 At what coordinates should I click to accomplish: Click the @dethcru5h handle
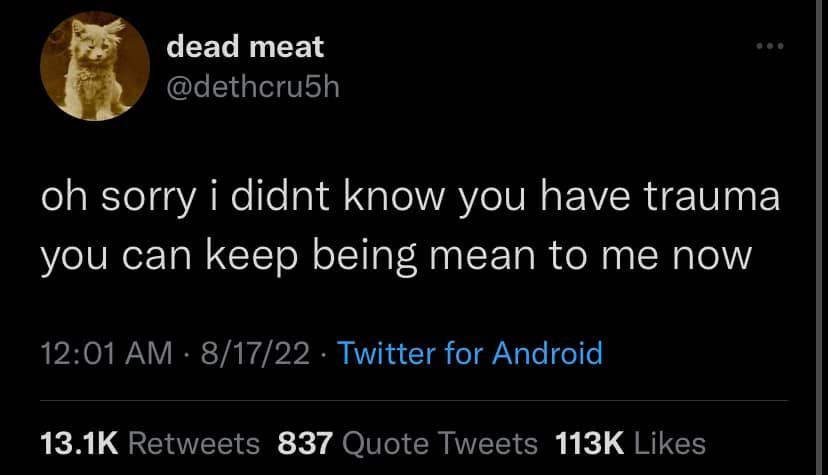253,88
